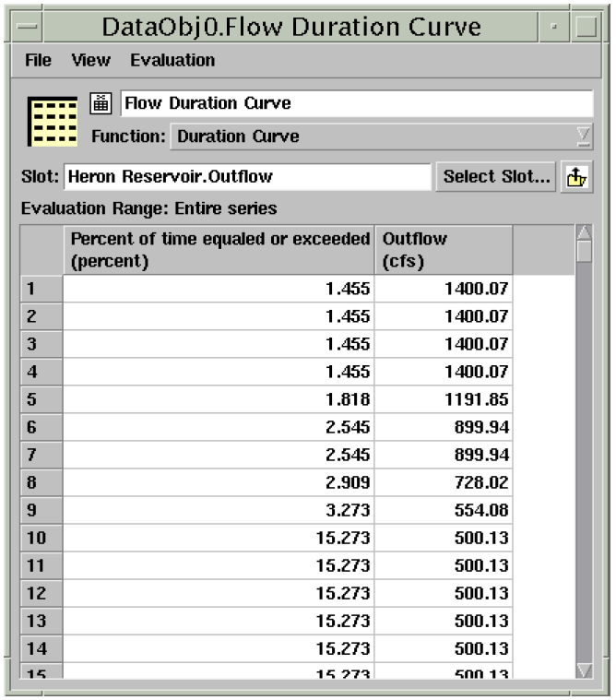Click the small calculator icon beside the name field

(x=102, y=103)
